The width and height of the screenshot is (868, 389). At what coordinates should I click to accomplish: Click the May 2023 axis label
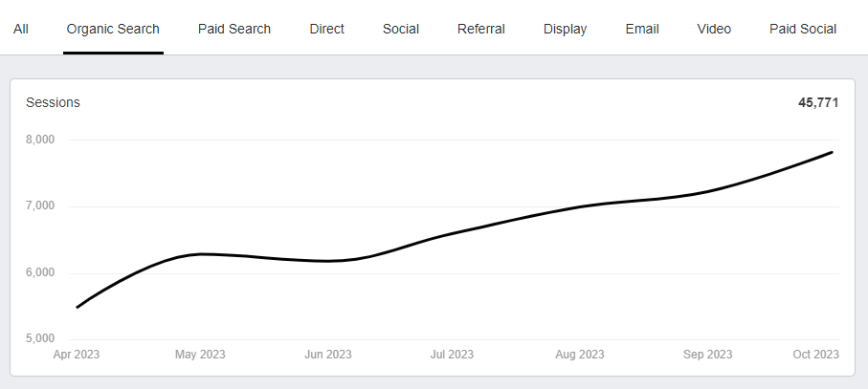point(200,355)
